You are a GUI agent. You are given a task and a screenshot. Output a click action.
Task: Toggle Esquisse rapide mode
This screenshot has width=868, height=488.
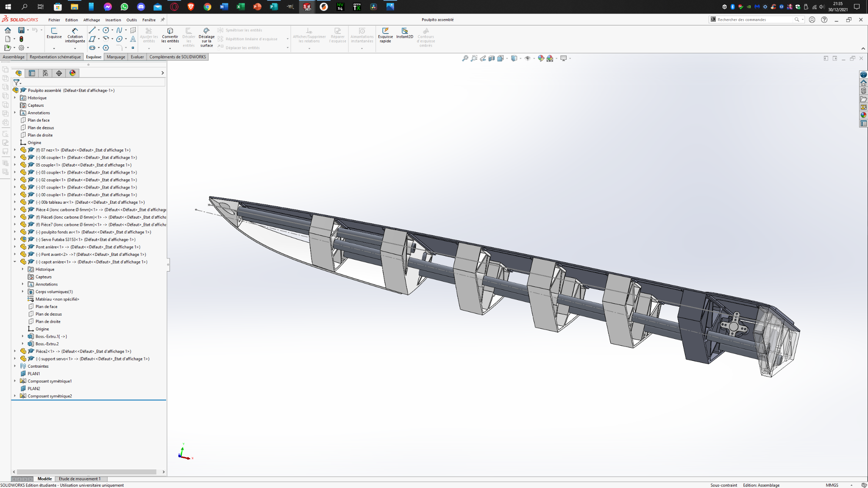pos(385,34)
